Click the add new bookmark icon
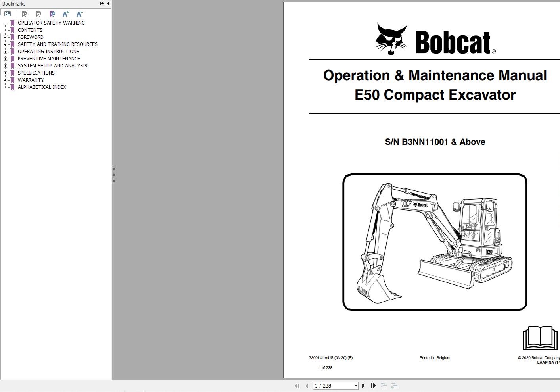The image size is (560, 392). pyautogui.click(x=38, y=14)
